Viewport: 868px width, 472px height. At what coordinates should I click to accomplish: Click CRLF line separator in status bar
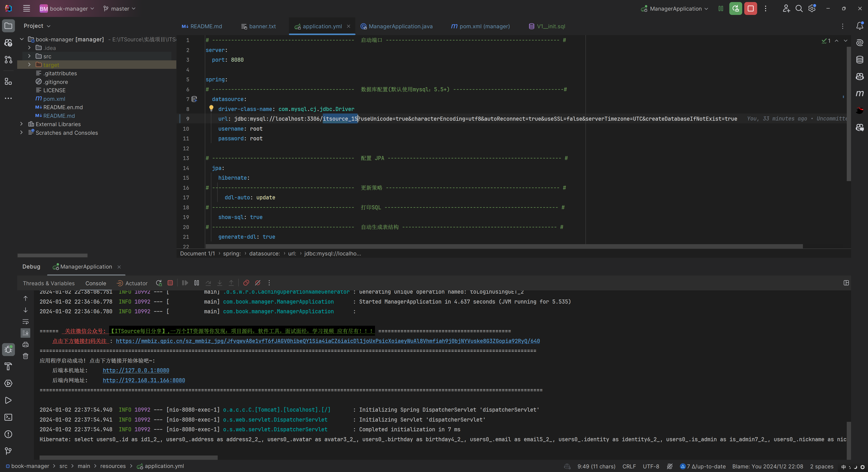(x=629, y=466)
